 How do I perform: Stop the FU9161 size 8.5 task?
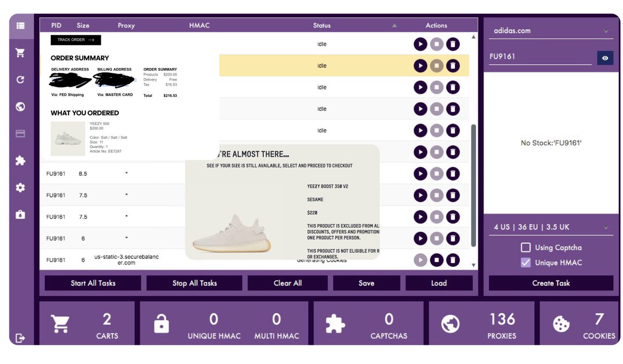tap(437, 174)
